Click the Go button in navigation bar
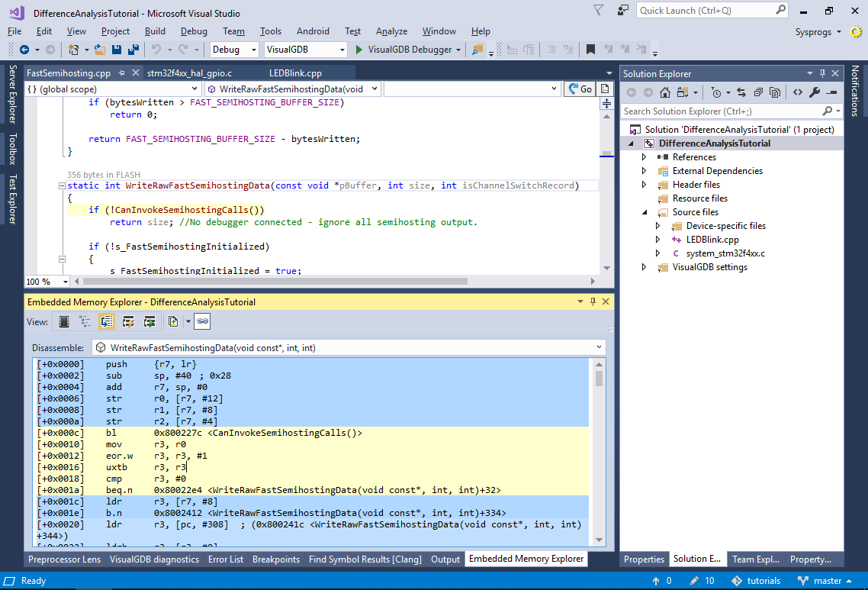The image size is (868, 590). [580, 89]
